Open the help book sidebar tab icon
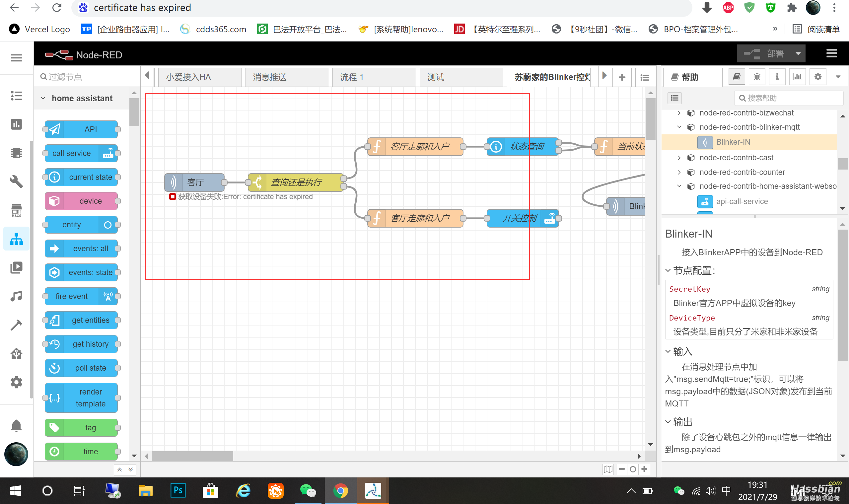The image size is (849, 504). pyautogui.click(x=737, y=77)
